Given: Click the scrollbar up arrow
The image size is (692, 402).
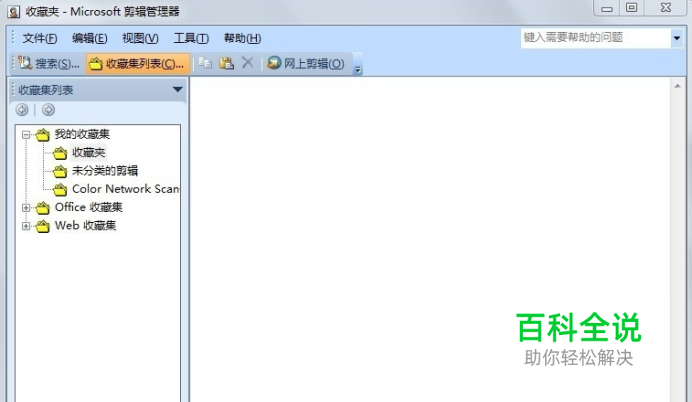Looking at the screenshot, I should click(677, 86).
